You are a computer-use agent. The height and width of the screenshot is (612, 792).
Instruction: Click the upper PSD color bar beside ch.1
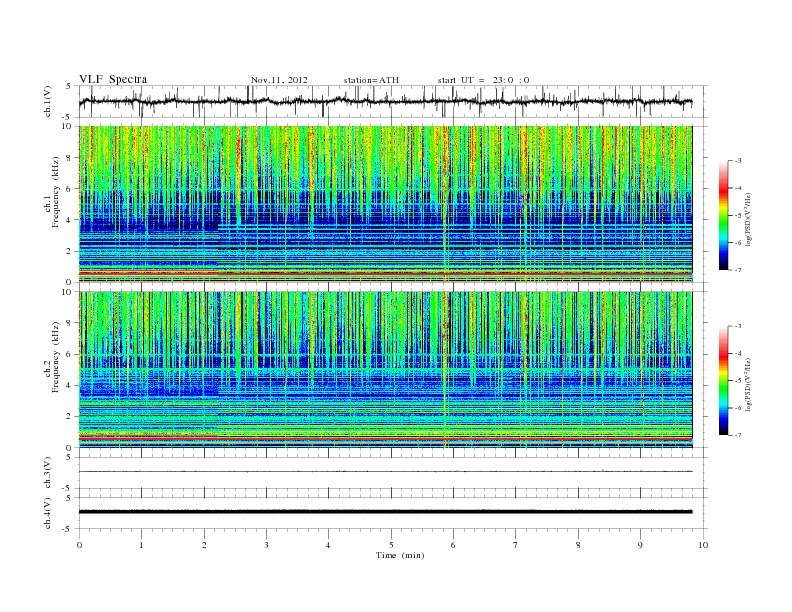[723, 215]
